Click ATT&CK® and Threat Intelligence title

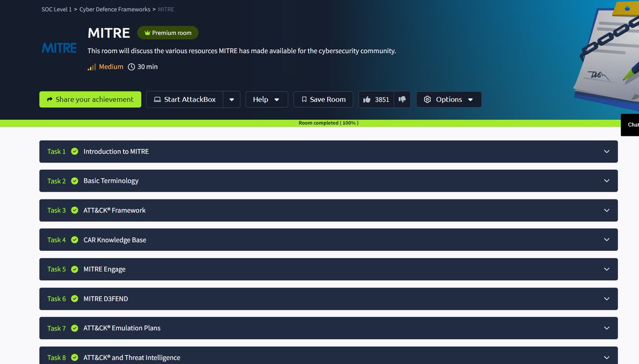(132, 358)
